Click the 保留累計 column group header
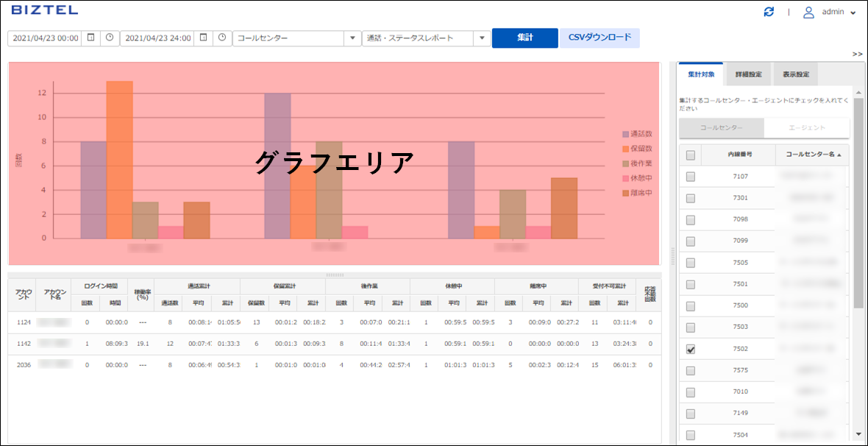868x446 pixels. click(x=283, y=286)
